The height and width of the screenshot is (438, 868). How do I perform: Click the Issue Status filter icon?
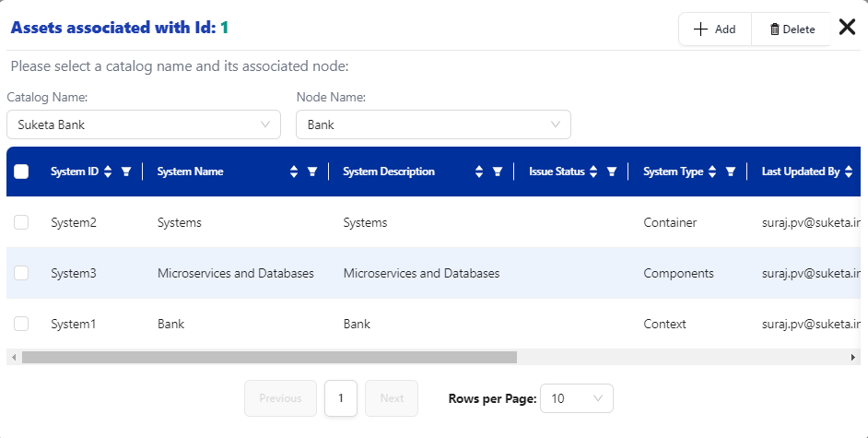pyautogui.click(x=611, y=172)
